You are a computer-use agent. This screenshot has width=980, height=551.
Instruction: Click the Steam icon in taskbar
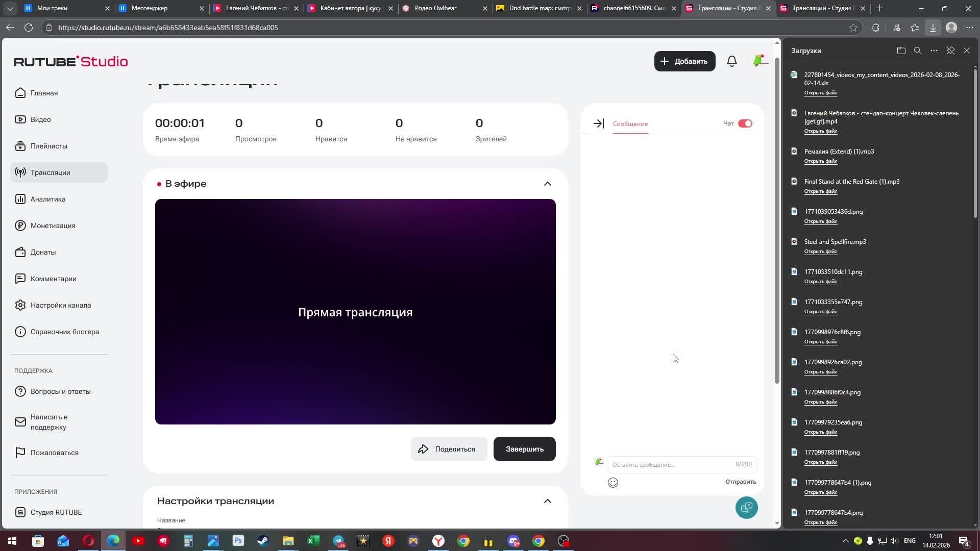(x=263, y=541)
